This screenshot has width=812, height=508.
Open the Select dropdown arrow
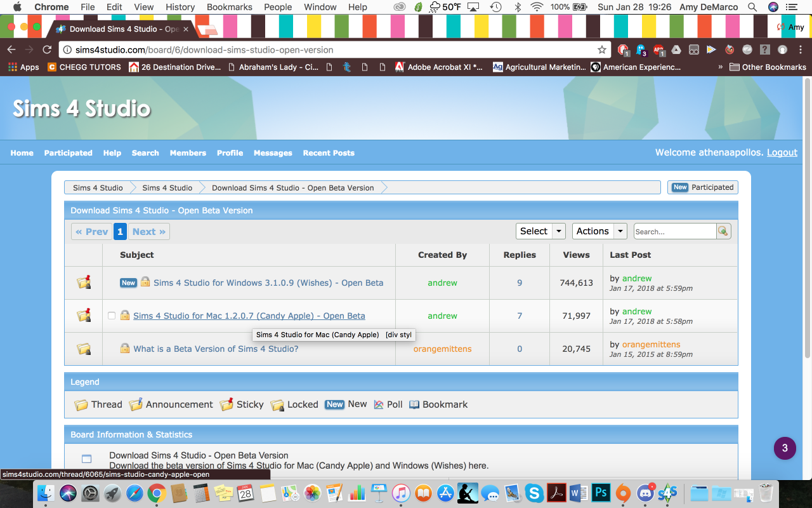[559, 231]
